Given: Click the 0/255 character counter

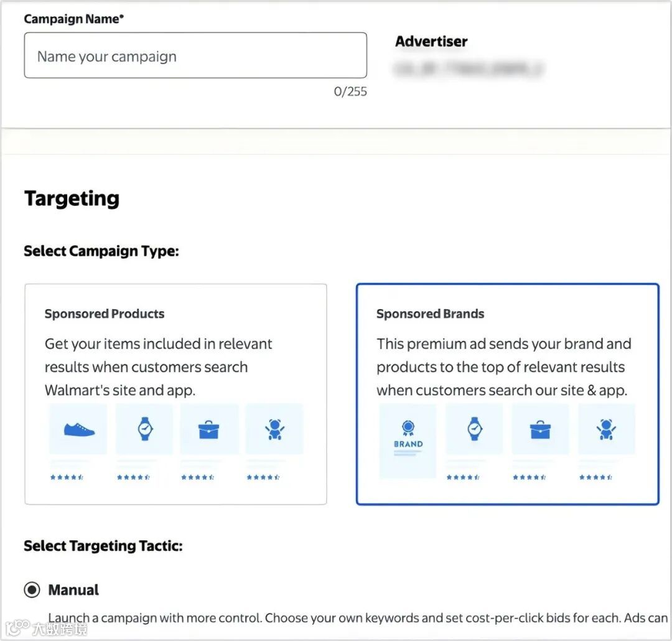Looking at the screenshot, I should click(350, 91).
